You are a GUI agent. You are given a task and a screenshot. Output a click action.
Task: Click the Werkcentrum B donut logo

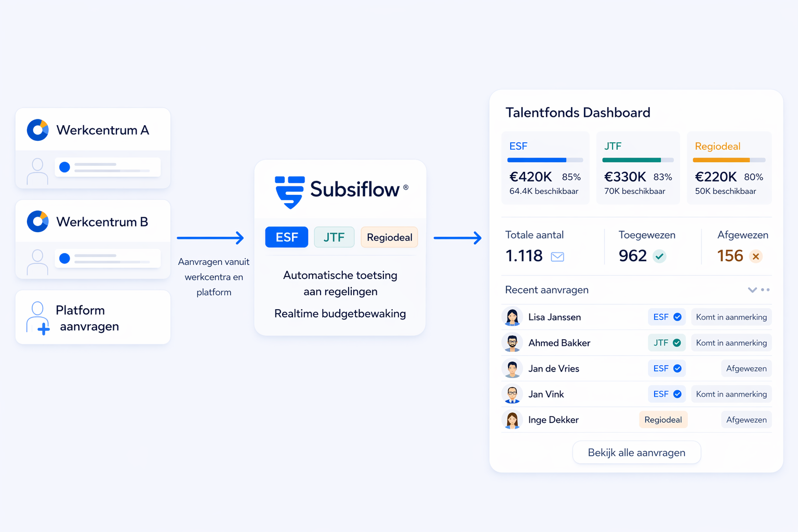coord(37,221)
